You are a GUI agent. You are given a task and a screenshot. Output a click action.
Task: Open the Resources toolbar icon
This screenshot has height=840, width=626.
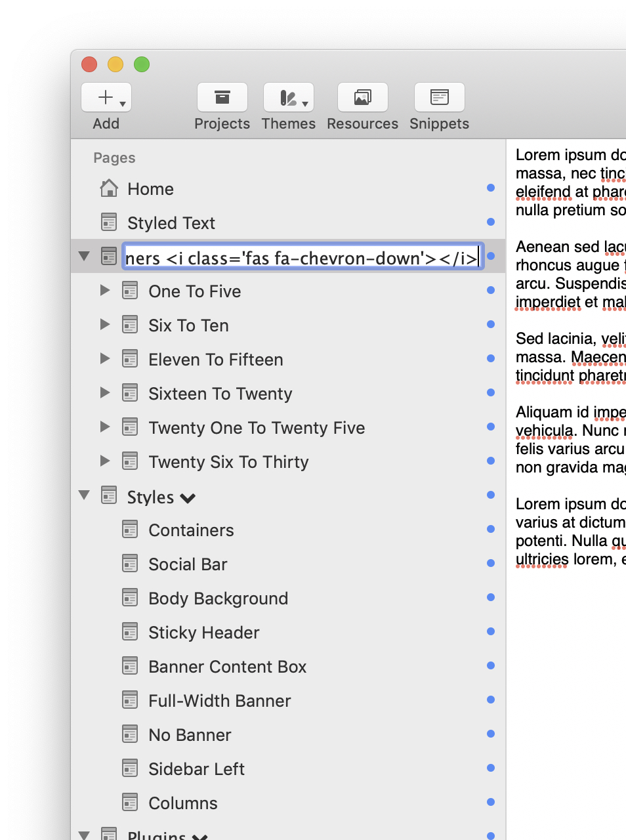(363, 98)
